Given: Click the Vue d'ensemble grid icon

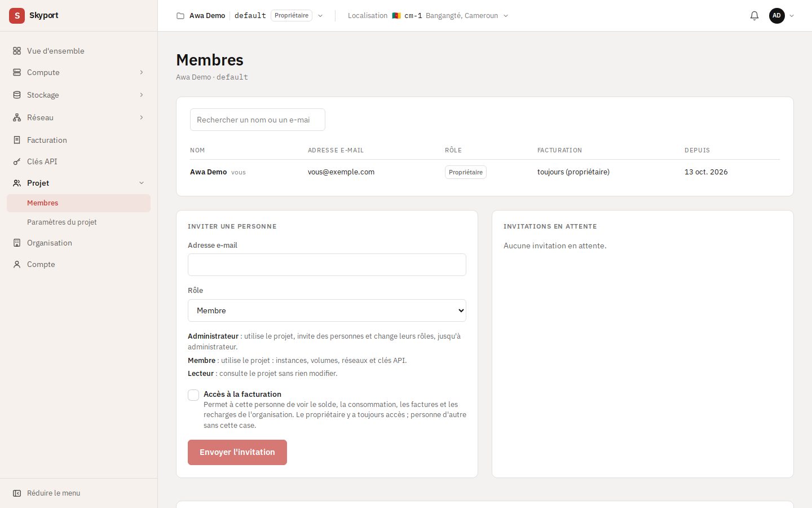Looking at the screenshot, I should pyautogui.click(x=17, y=51).
